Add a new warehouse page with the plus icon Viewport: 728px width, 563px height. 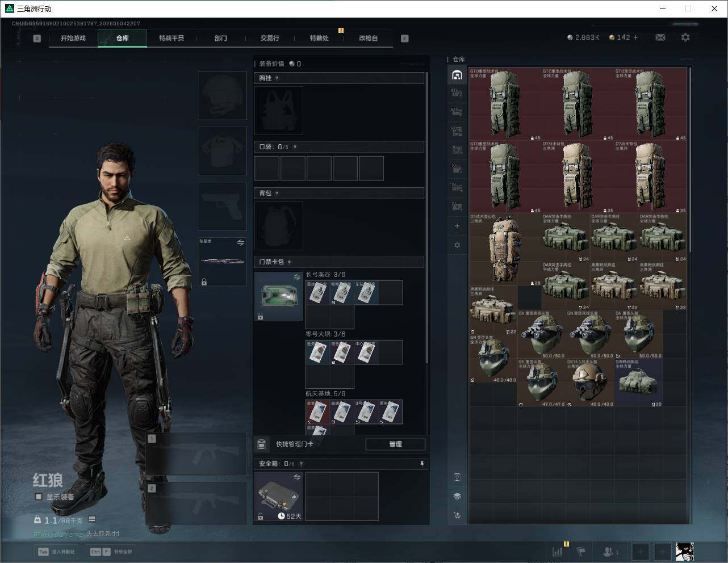point(457,226)
